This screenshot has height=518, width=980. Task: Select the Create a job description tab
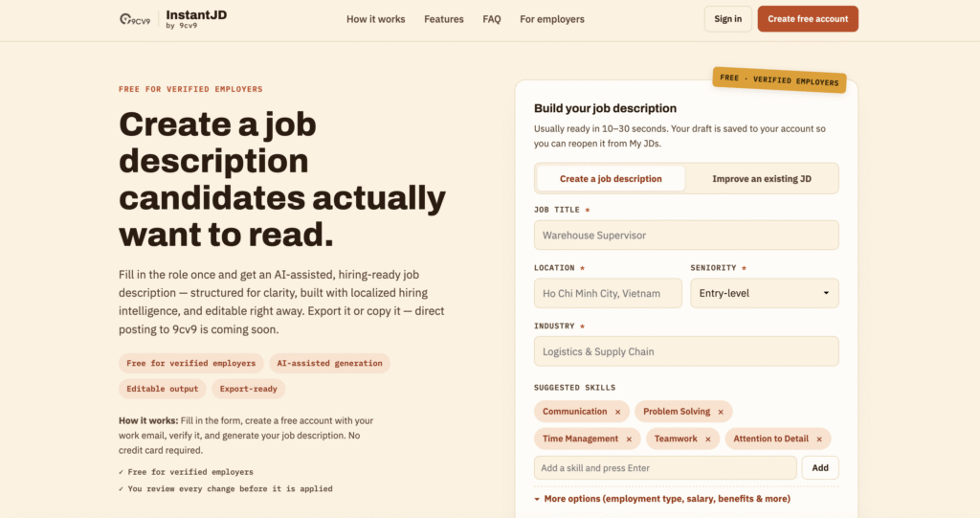pos(611,179)
